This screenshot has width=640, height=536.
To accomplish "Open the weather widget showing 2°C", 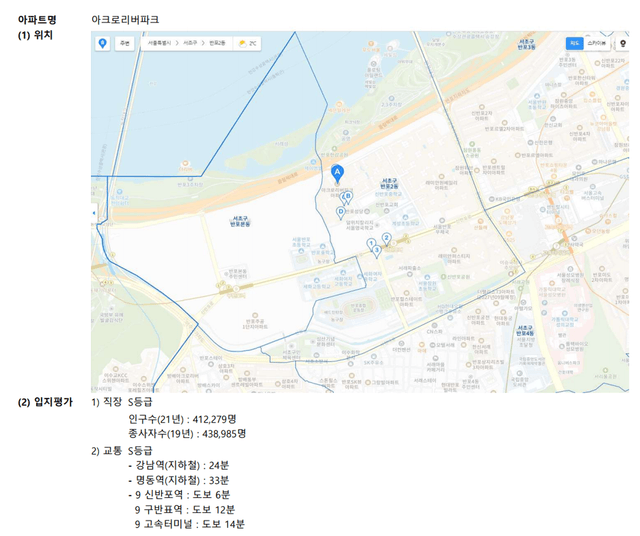I will (247, 43).
